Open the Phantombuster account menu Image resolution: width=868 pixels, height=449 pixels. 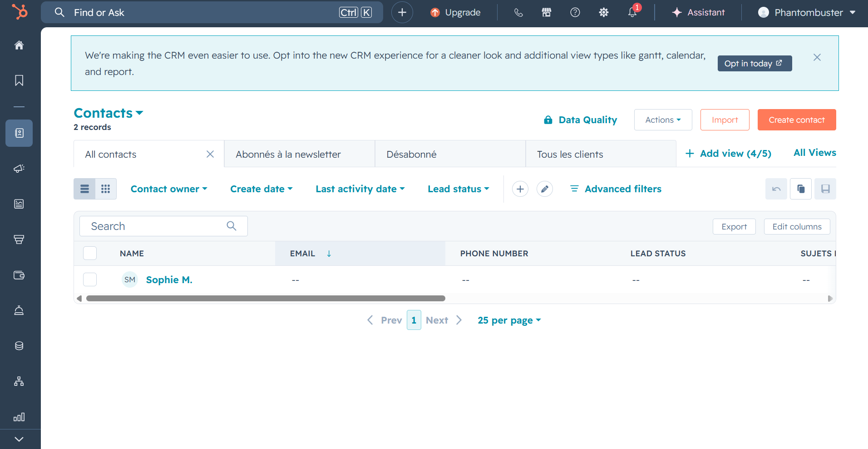tap(807, 13)
